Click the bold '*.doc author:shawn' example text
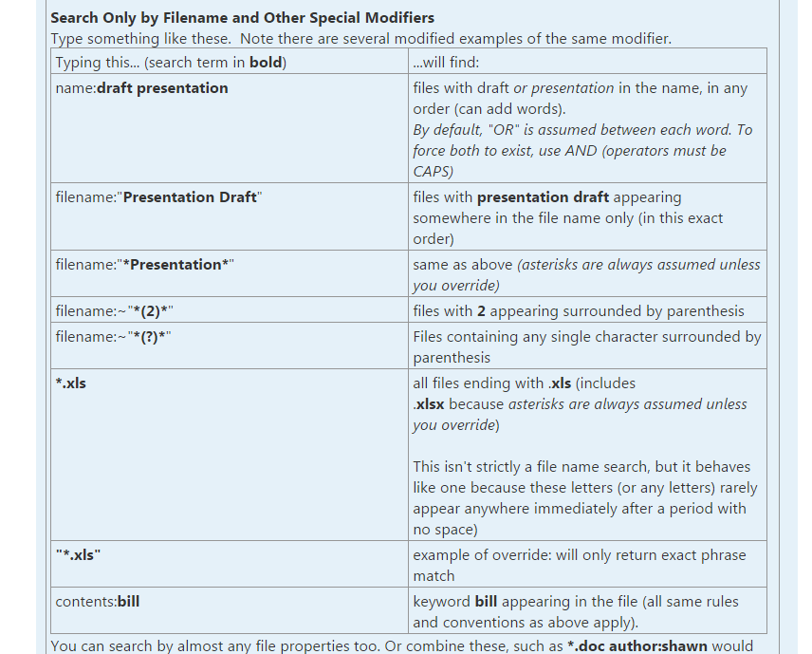812x654 pixels. (637, 646)
